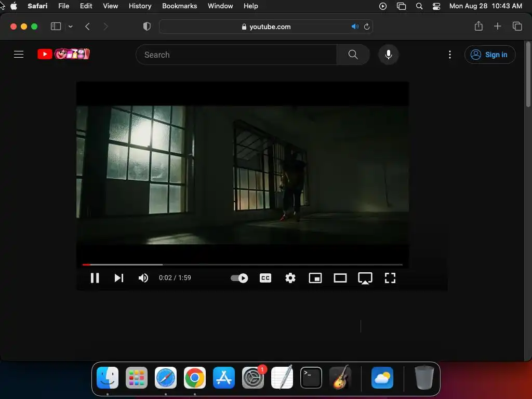Reload the current page
Screen dimensions: 532x399
click(x=367, y=26)
